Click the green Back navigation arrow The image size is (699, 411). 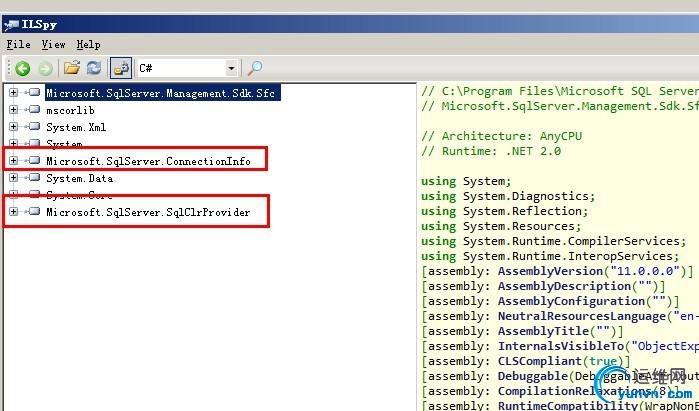23,68
